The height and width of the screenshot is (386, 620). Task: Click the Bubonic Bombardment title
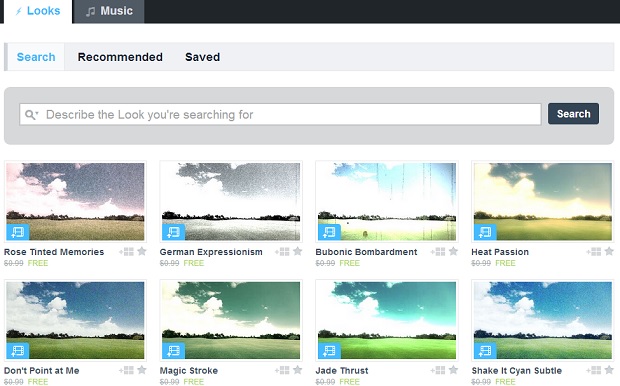coord(366,252)
